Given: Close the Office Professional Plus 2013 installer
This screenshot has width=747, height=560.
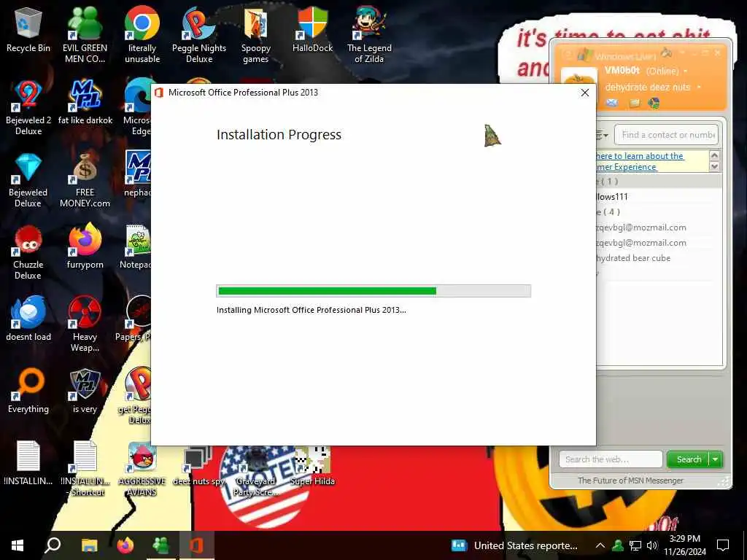Looking at the screenshot, I should point(584,93).
